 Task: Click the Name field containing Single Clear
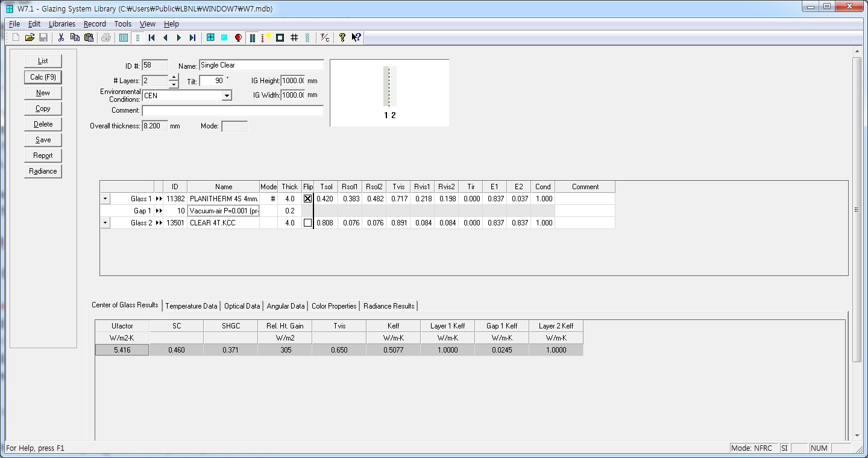click(261, 65)
